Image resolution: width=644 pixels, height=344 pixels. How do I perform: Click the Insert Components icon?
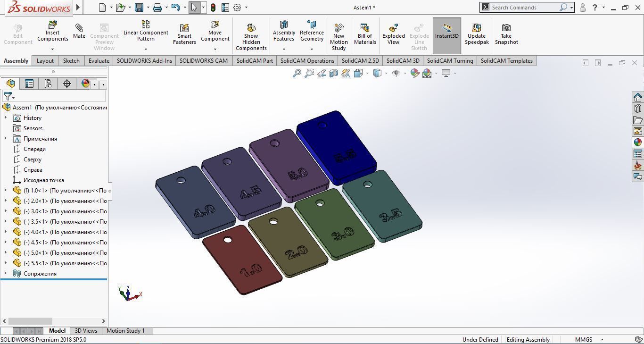(52, 25)
